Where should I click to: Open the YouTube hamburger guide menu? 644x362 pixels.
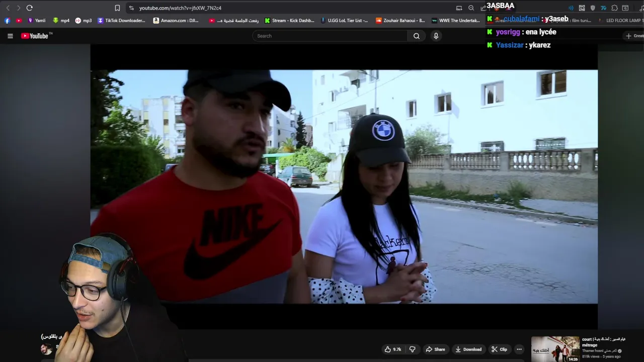(10, 36)
